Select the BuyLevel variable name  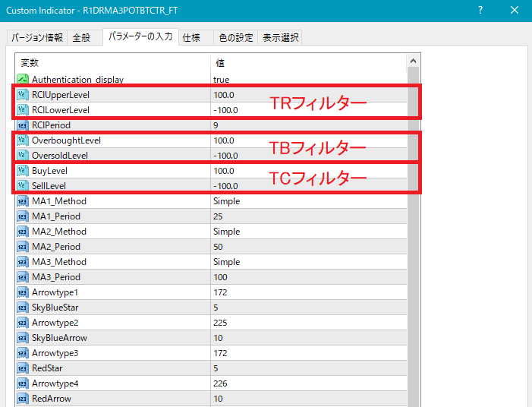(x=49, y=171)
